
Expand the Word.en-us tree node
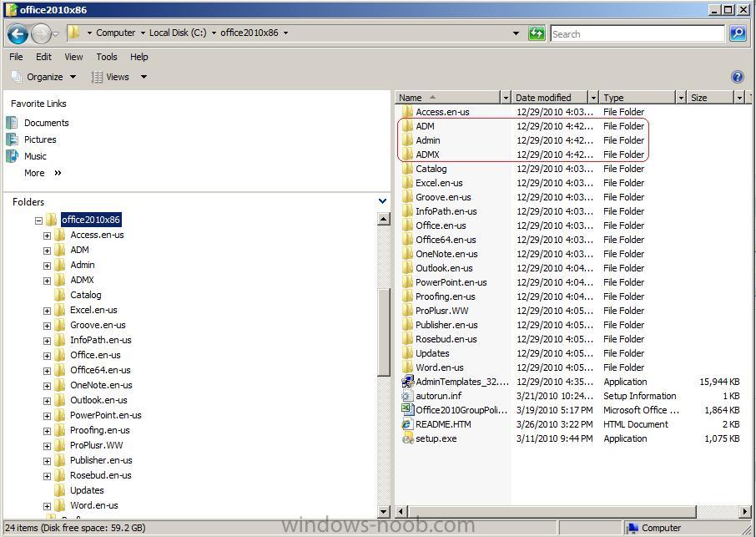coord(47,506)
